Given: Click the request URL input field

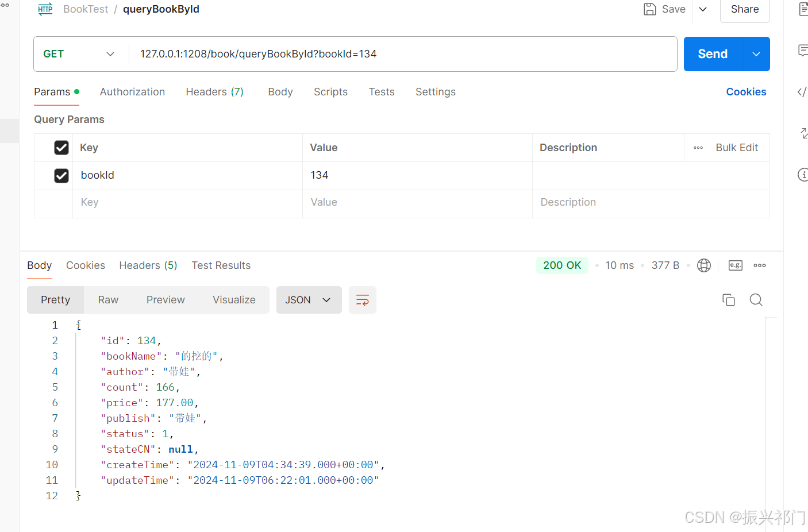Looking at the screenshot, I should click(x=402, y=54).
